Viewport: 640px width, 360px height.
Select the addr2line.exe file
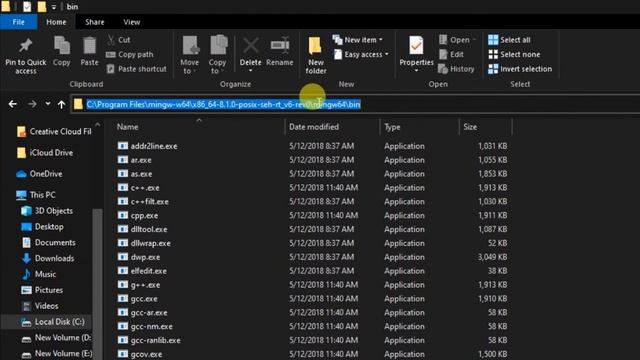(x=147, y=146)
